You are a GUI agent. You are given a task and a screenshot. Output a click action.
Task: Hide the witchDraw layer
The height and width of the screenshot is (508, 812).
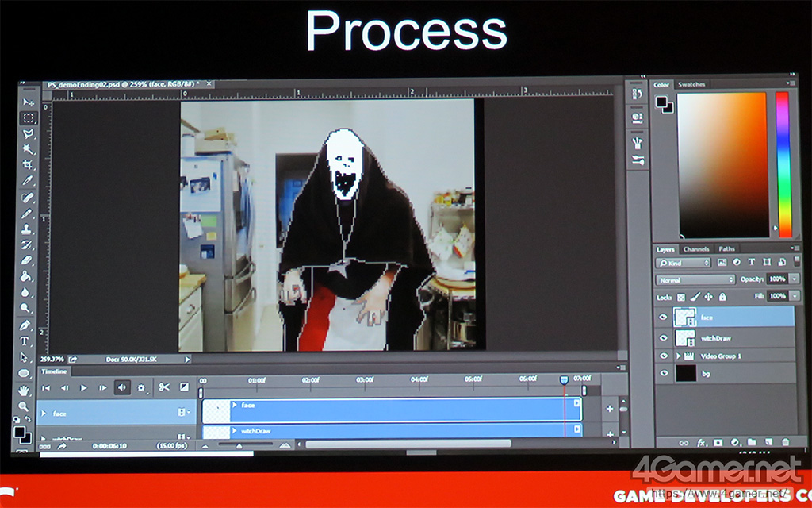click(664, 338)
